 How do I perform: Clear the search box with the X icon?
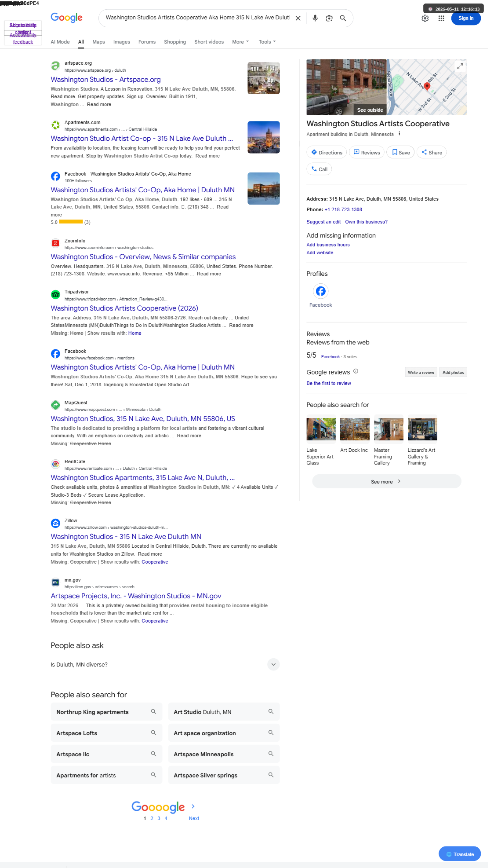pos(298,18)
